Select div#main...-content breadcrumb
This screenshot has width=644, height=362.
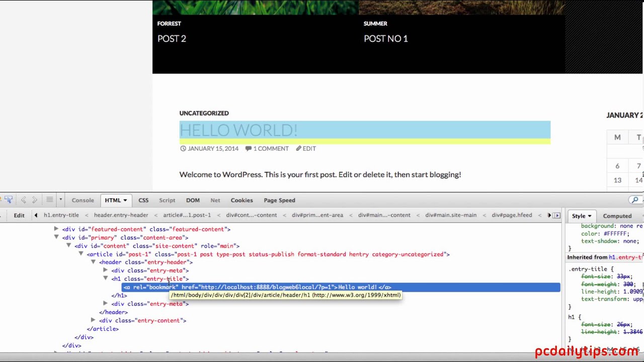pyautogui.click(x=384, y=215)
